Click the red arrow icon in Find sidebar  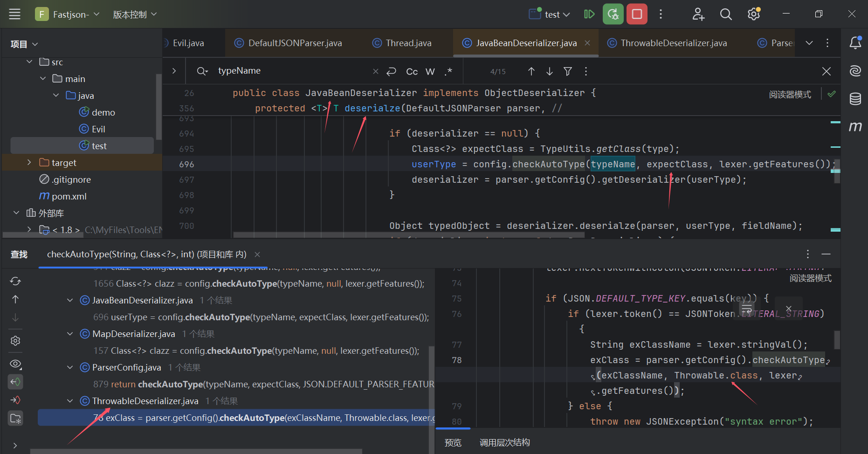pos(15,400)
